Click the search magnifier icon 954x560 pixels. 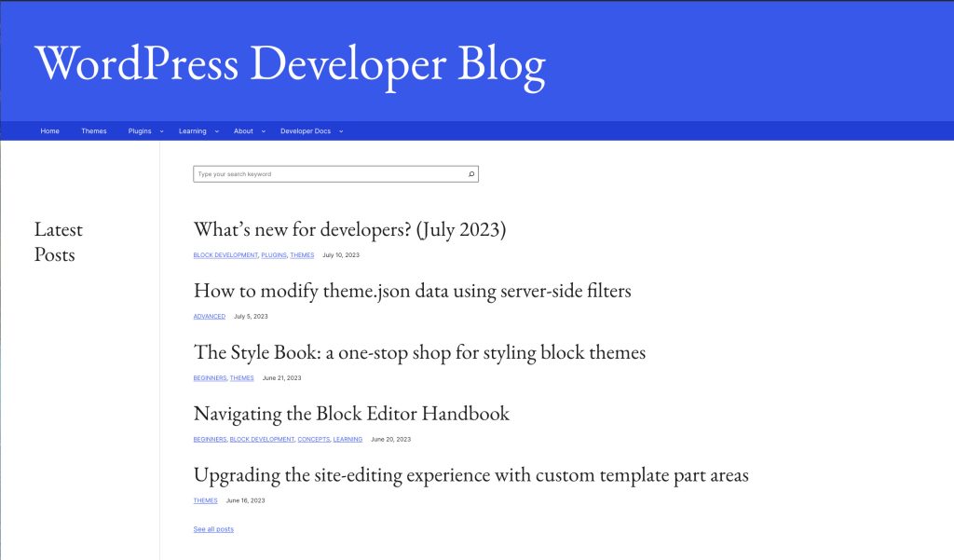pyautogui.click(x=470, y=174)
